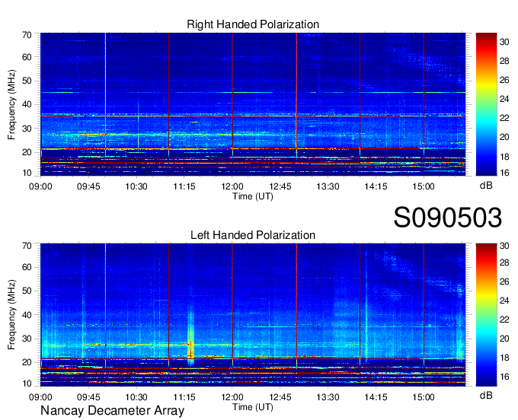Click the 26 dB tick on the upper color bar
This screenshot has height=420, width=518.
(x=504, y=80)
